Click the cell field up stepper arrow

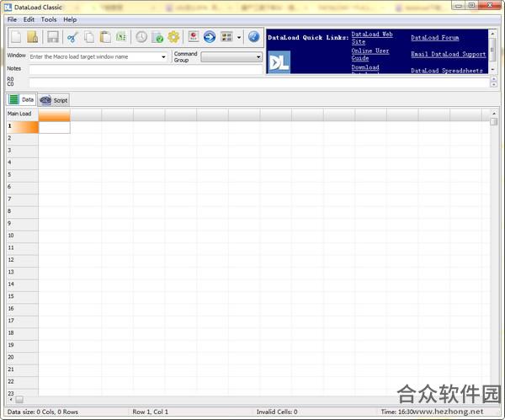click(x=494, y=79)
